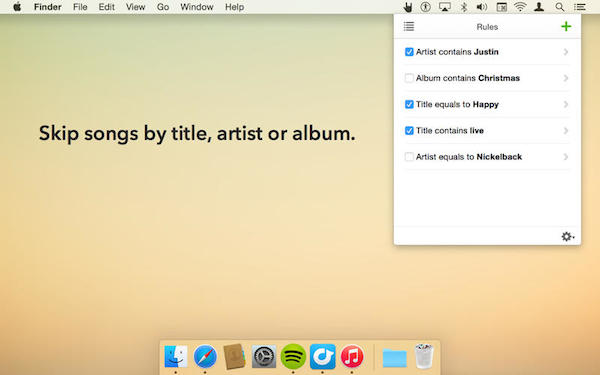Open the gear settings menu in Rules panel

coord(567,236)
